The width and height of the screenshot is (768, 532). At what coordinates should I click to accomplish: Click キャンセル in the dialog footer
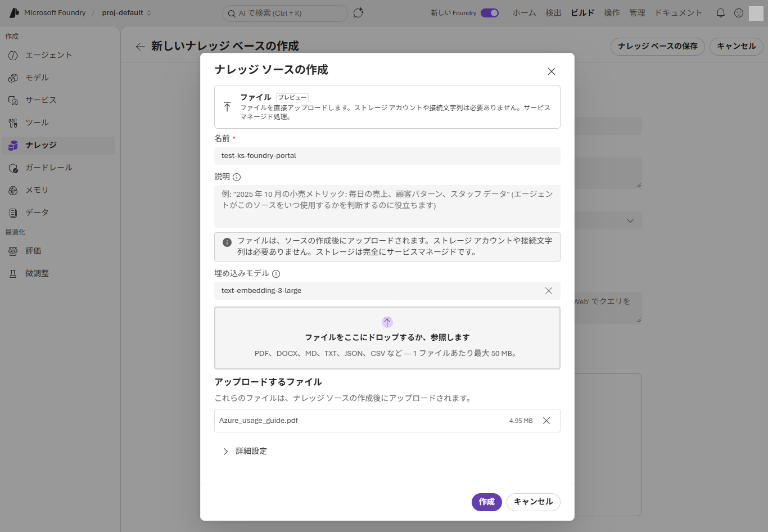pyautogui.click(x=534, y=502)
